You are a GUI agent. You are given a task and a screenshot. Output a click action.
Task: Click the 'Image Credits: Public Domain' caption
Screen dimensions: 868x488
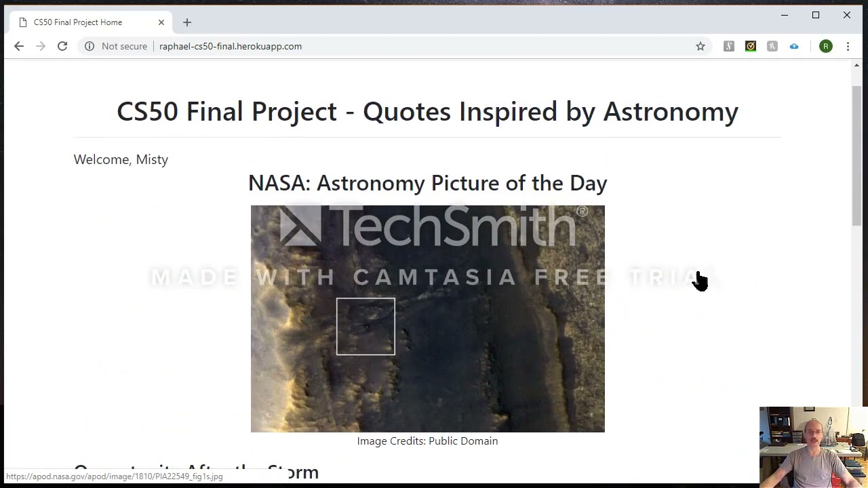pyautogui.click(x=427, y=441)
